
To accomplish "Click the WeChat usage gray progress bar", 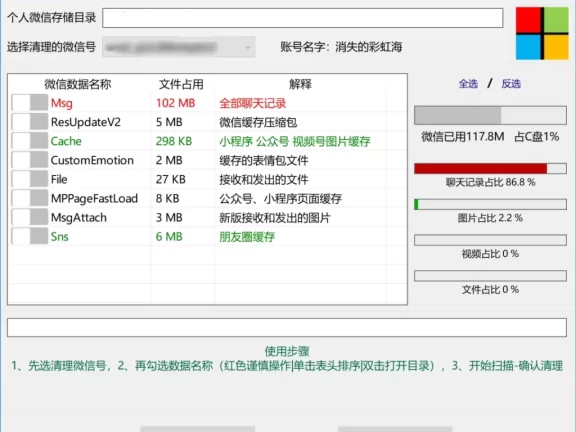I will tap(490, 115).
